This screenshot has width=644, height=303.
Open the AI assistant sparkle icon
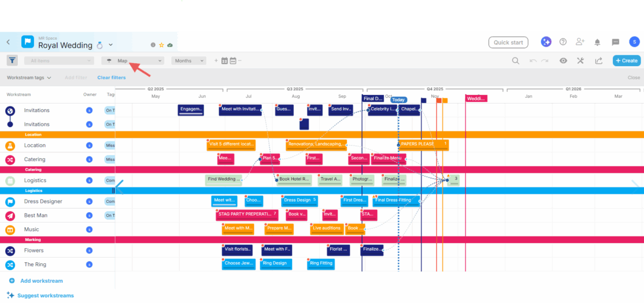point(546,42)
